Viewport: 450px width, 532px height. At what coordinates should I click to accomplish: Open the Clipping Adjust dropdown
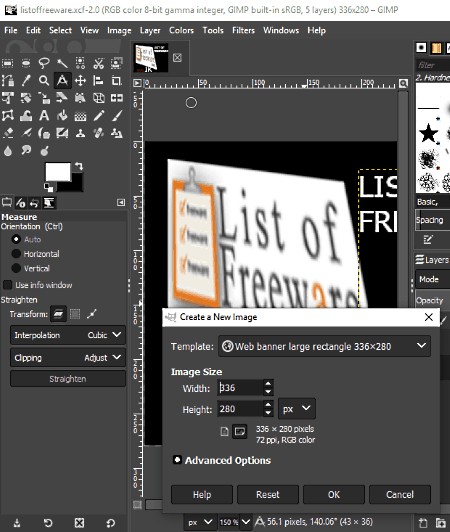pyautogui.click(x=68, y=358)
